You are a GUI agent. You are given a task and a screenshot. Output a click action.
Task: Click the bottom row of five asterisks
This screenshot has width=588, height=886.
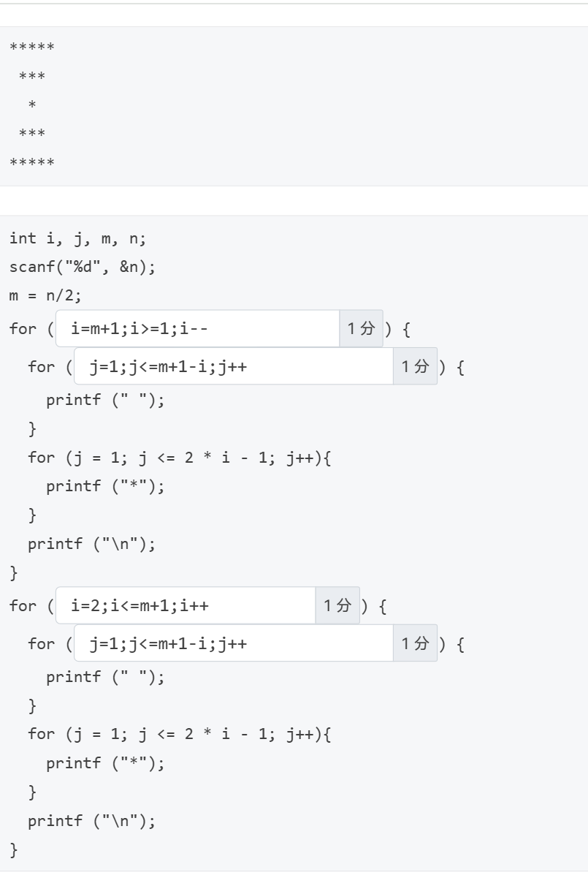tap(31, 162)
